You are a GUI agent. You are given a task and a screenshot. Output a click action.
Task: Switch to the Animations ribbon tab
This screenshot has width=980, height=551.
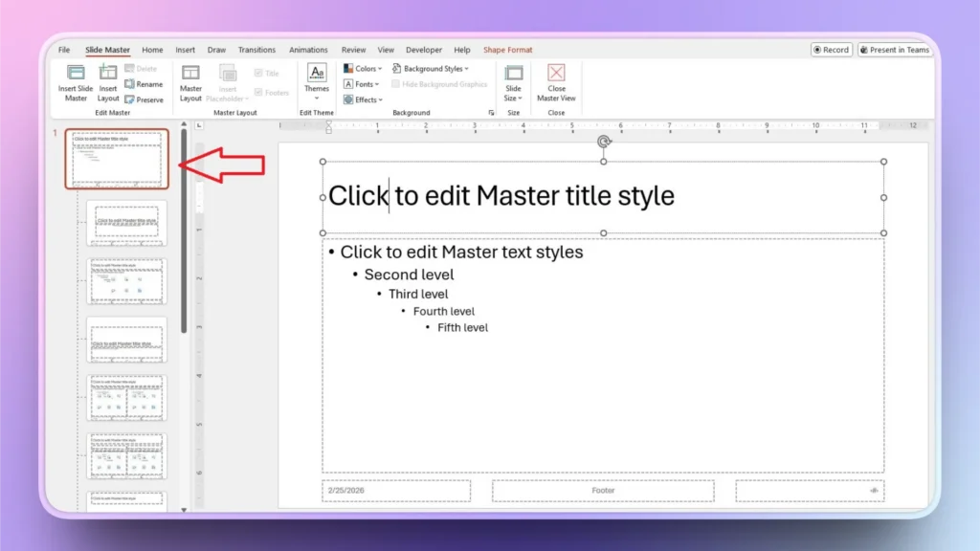pyautogui.click(x=308, y=50)
